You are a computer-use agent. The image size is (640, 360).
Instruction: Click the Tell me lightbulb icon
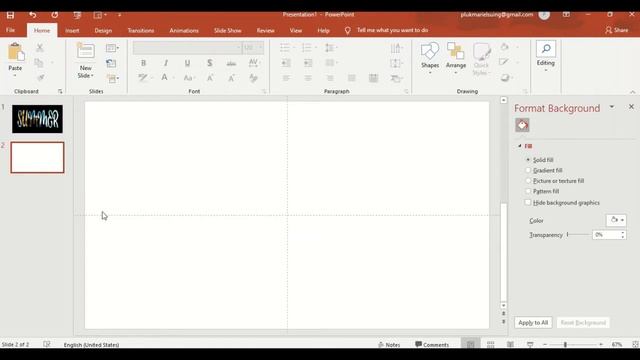tap(347, 31)
